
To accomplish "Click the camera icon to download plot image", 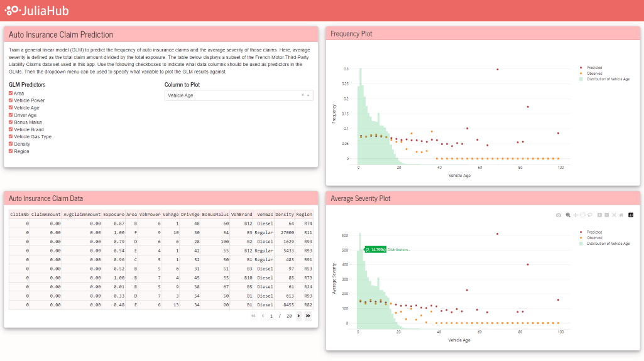I will [x=559, y=215].
